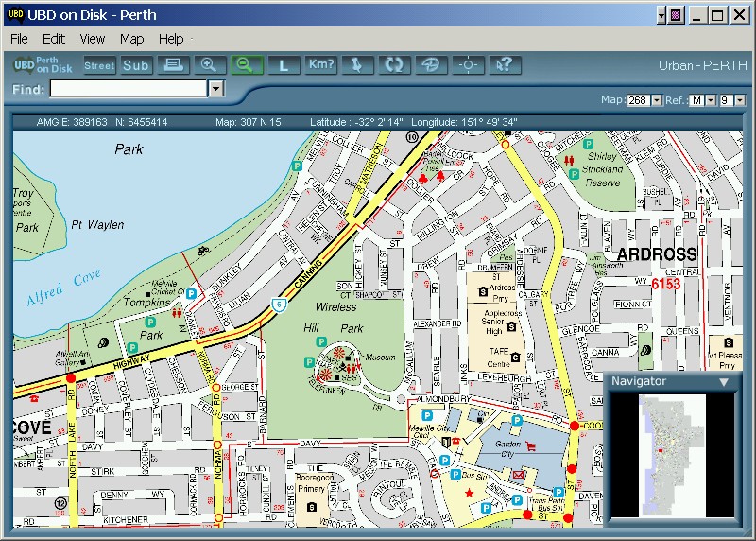The width and height of the screenshot is (756, 541).
Task: Click the TAFE Centre label
Action: pyautogui.click(x=499, y=358)
